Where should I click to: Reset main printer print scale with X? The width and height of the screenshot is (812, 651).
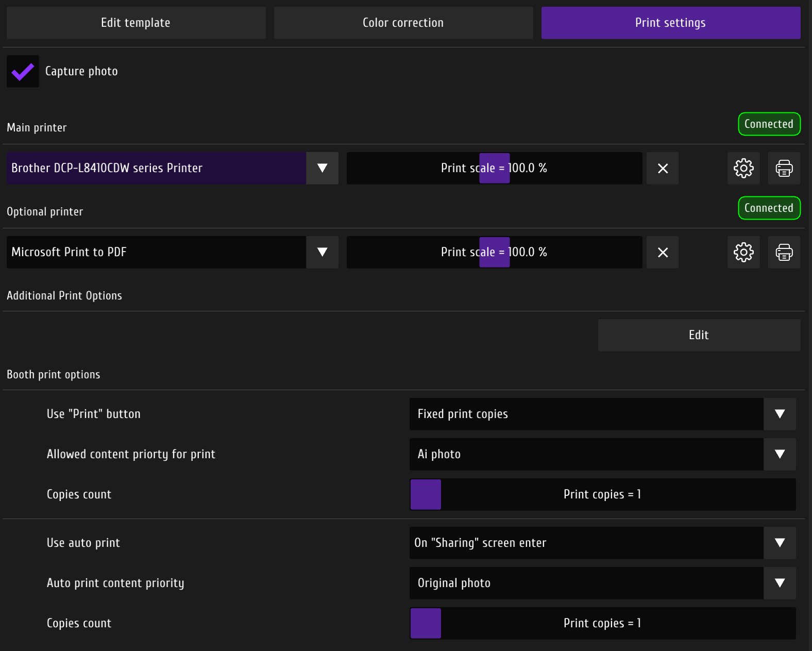coord(663,168)
